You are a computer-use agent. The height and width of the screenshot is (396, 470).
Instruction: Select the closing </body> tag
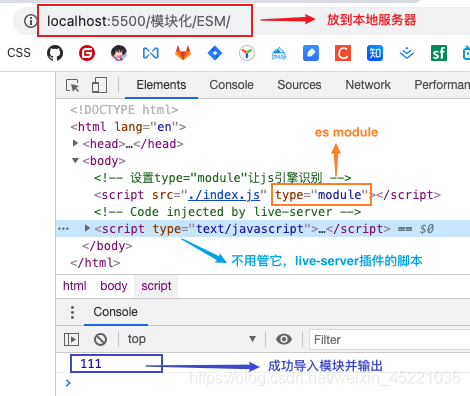point(107,246)
